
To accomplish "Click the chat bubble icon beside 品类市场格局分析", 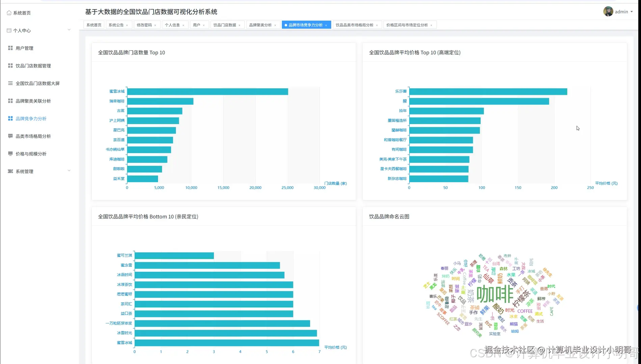I will coord(10,136).
